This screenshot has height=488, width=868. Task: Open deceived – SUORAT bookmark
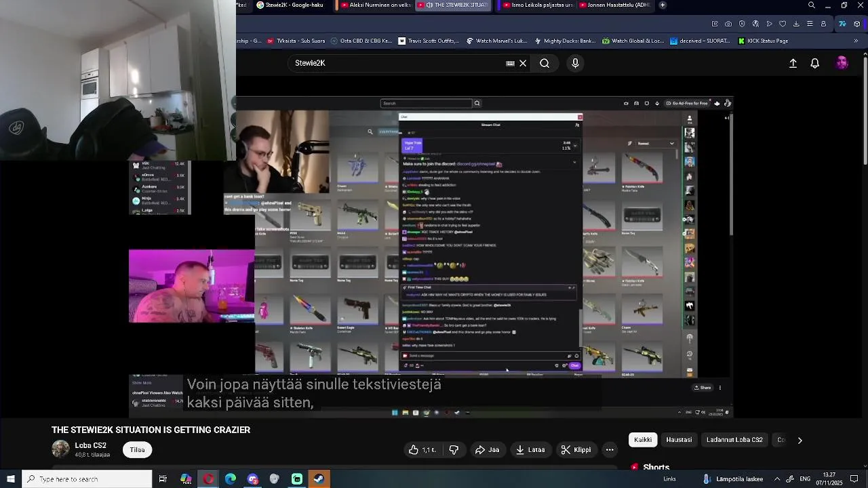[x=699, y=41]
